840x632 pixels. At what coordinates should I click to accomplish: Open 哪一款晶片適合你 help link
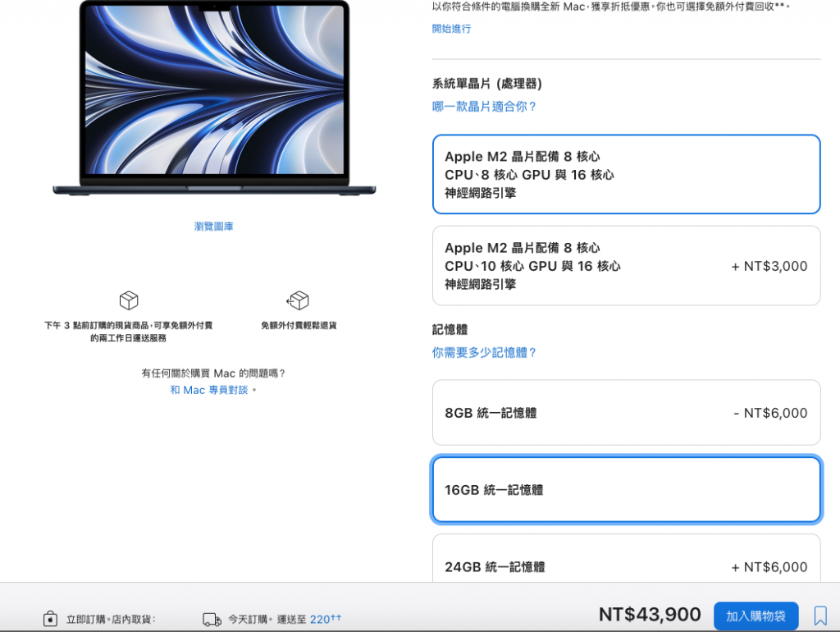point(484,107)
